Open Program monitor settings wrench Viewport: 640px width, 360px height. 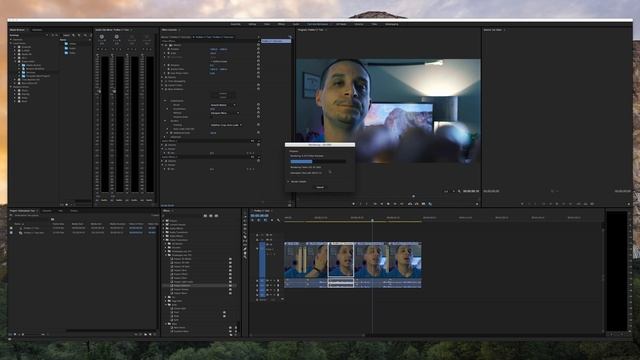[x=459, y=191]
